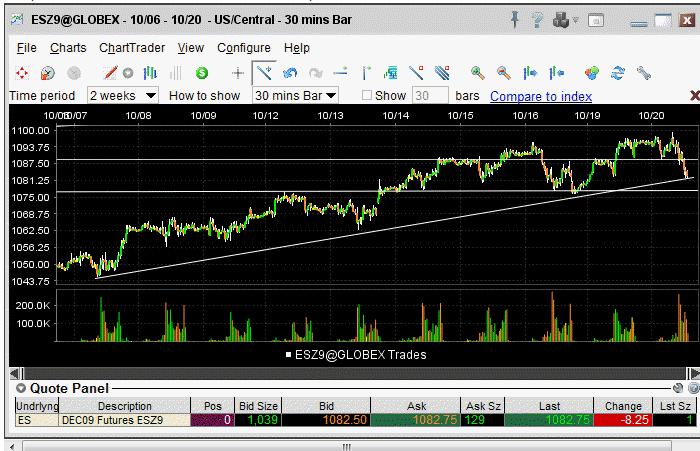Collapse the Quote Panel section

[x=20, y=388]
